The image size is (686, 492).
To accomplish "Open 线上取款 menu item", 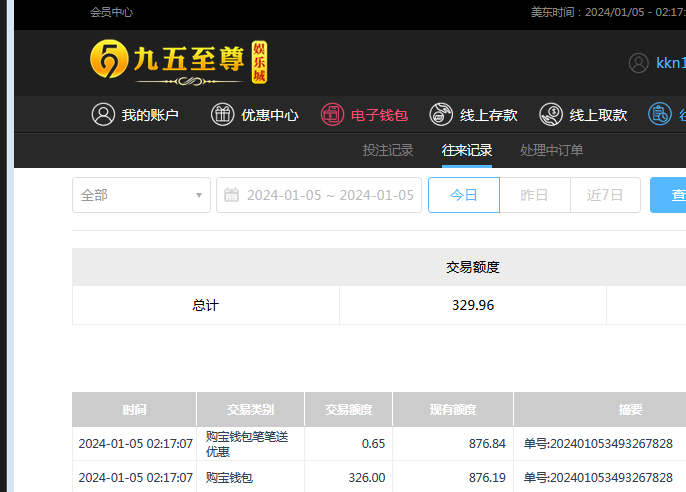I will coord(583,115).
